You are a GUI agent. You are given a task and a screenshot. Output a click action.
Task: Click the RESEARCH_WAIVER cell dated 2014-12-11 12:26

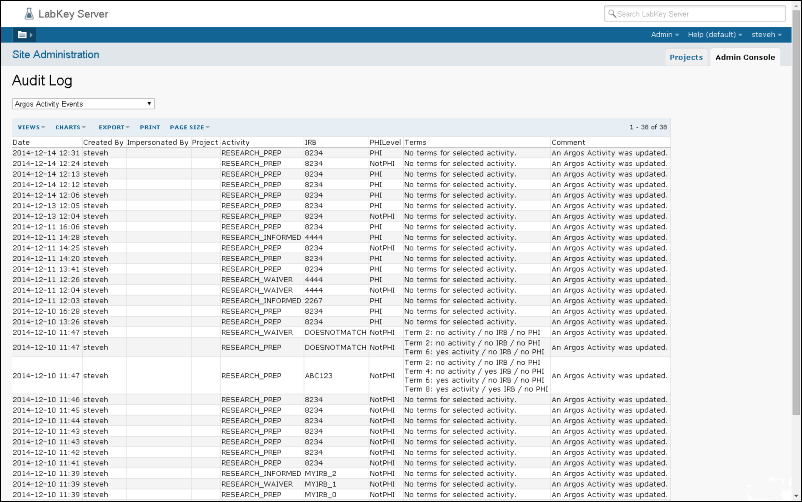tap(257, 279)
